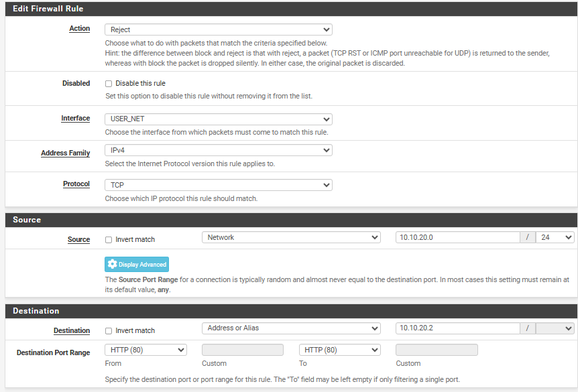
Task: Click the underlined Action label
Action: pyautogui.click(x=79, y=29)
